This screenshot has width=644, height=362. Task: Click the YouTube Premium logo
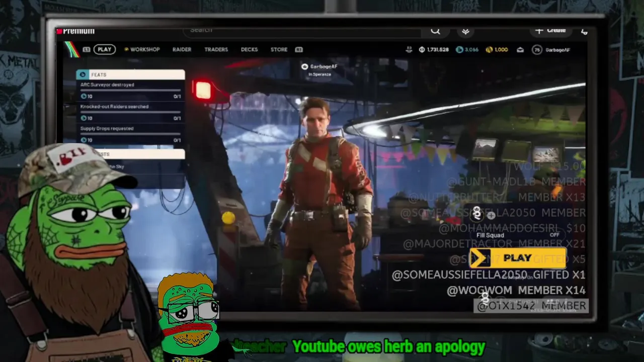tap(75, 31)
